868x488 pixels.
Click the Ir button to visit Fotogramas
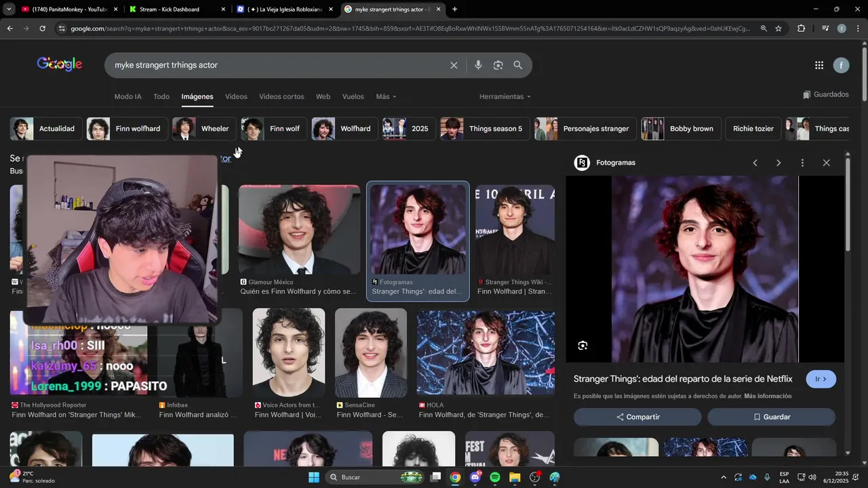pyautogui.click(x=821, y=379)
